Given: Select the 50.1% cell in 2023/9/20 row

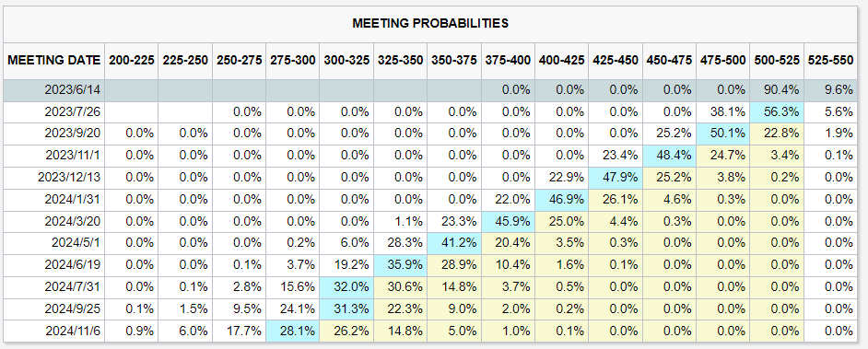Looking at the screenshot, I should 723,134.
